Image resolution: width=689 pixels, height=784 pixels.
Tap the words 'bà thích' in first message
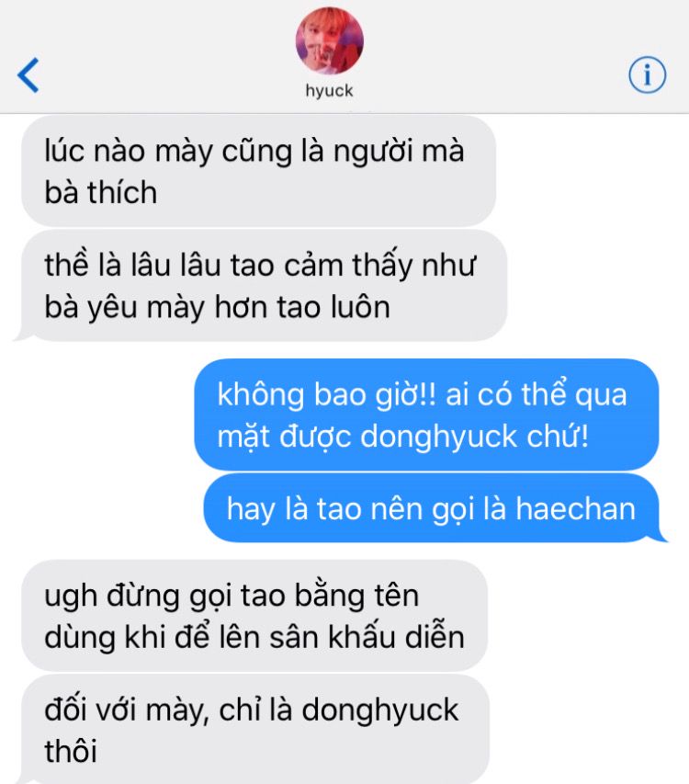100,192
